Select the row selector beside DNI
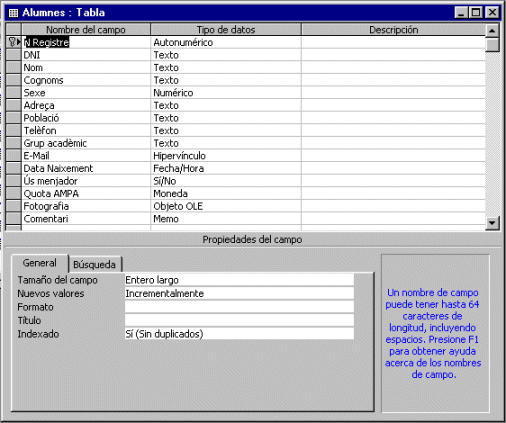This screenshot has width=506, height=423. click(x=14, y=55)
